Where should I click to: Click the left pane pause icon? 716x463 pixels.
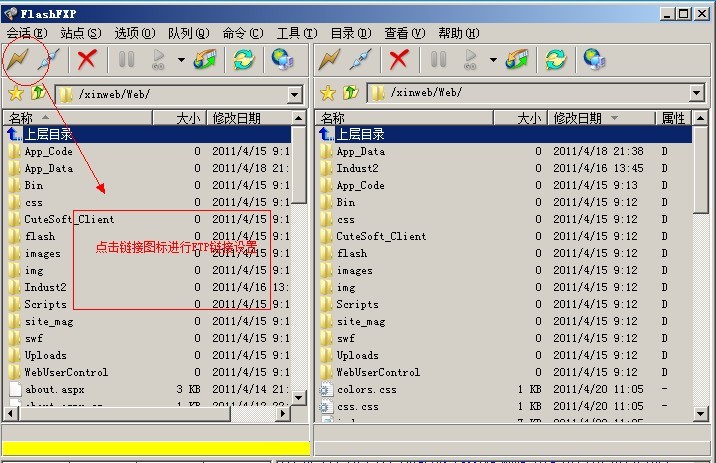pyautogui.click(x=126, y=59)
